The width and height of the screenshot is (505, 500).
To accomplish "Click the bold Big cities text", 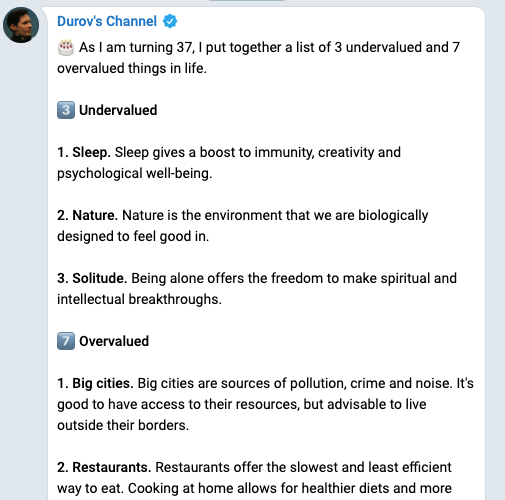I will click(x=103, y=384).
